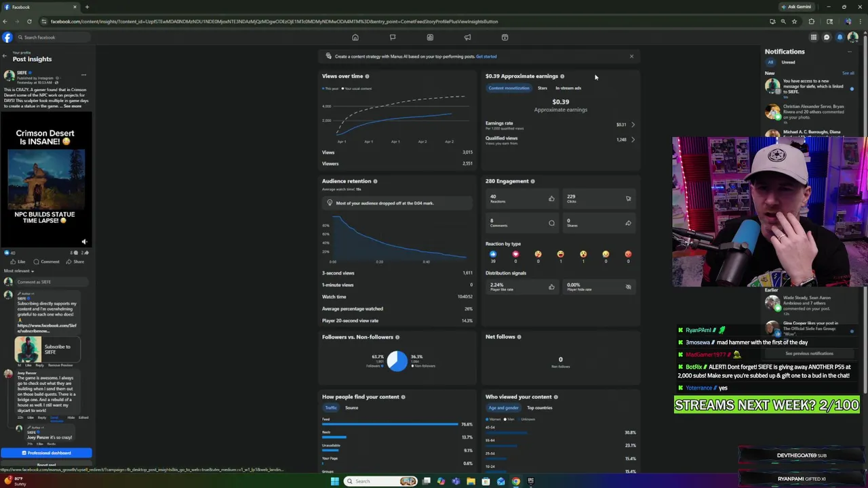Click the Chrome address bar URL
This screenshot has height=488, width=868.
pos(274,21)
